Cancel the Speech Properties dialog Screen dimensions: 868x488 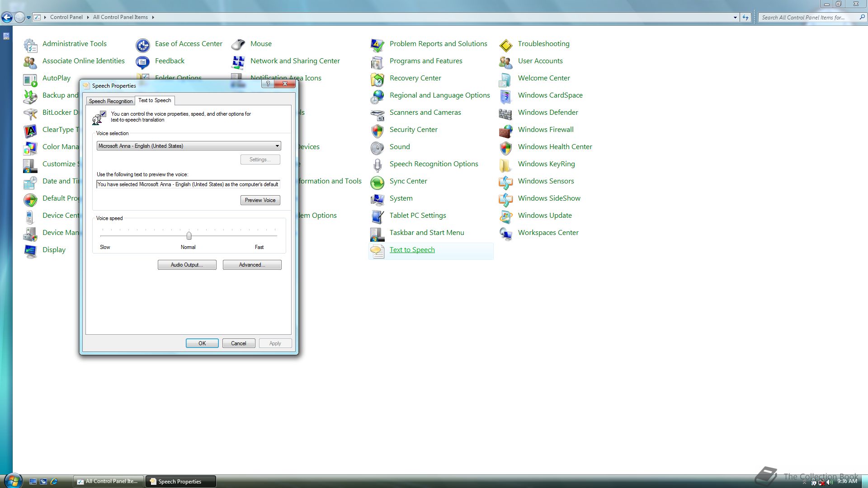point(239,343)
